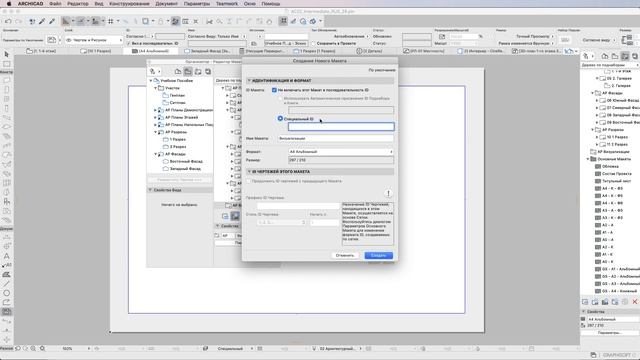Collapse 'ID ЧЕРТЕЖЕЙ ЭТОГО МАКЕТА' section
Image resolution: width=640 pixels, height=360 pixels.
[249, 172]
